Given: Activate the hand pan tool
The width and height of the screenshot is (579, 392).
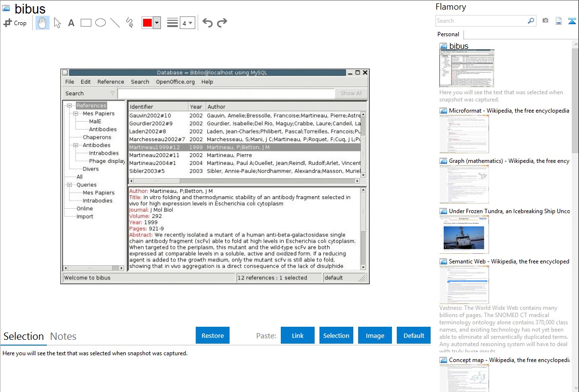Looking at the screenshot, I should point(43,23).
